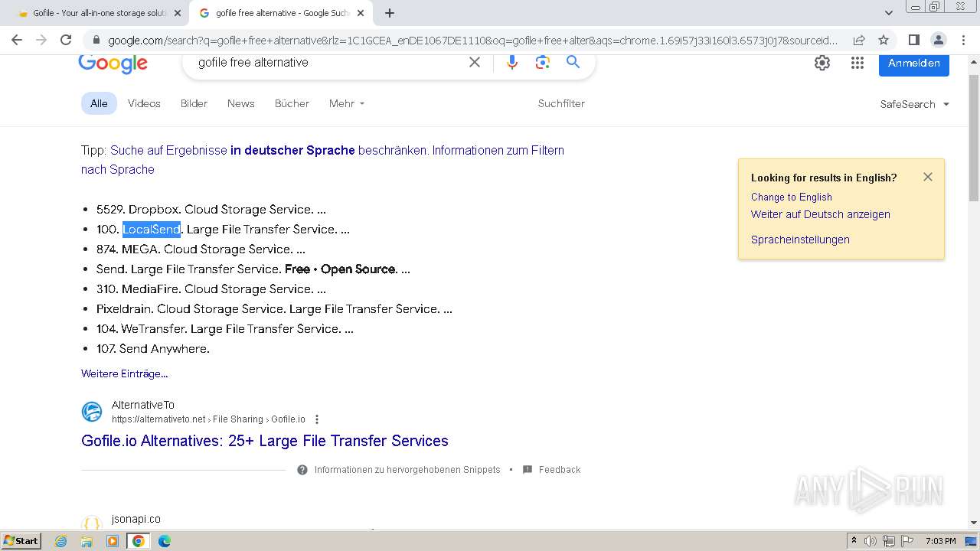This screenshot has width=980, height=551.
Task: Click the Google logo
Action: coord(113,64)
